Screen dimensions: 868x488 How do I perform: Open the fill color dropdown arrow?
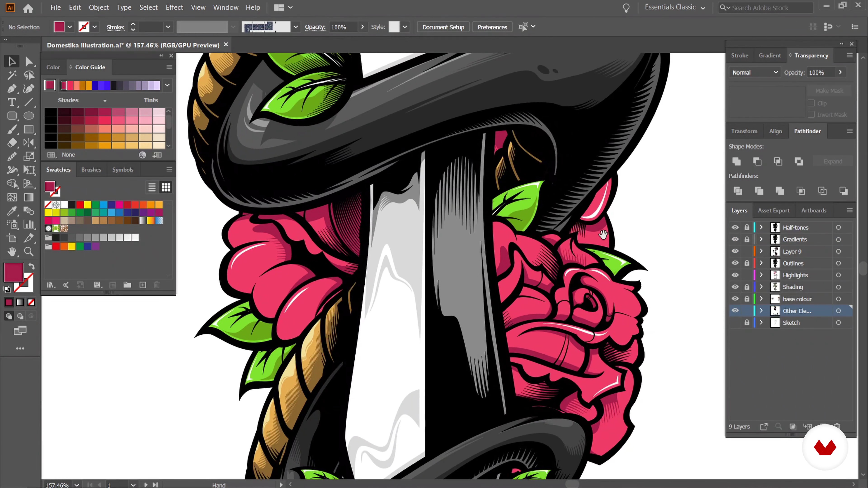[x=70, y=27]
